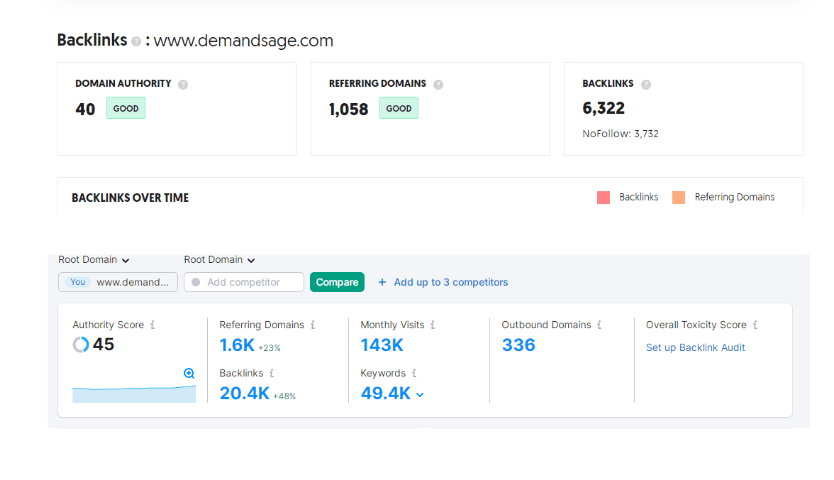Click the help icon in Backlinks card
Viewport: 834px width, 480px height.
pyautogui.click(x=646, y=85)
